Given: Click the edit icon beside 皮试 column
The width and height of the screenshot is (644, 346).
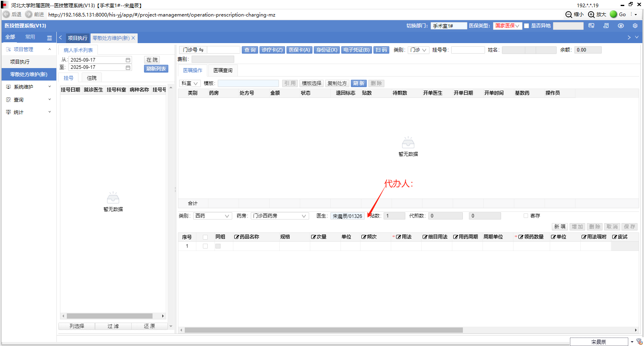Looking at the screenshot, I should click(615, 237).
